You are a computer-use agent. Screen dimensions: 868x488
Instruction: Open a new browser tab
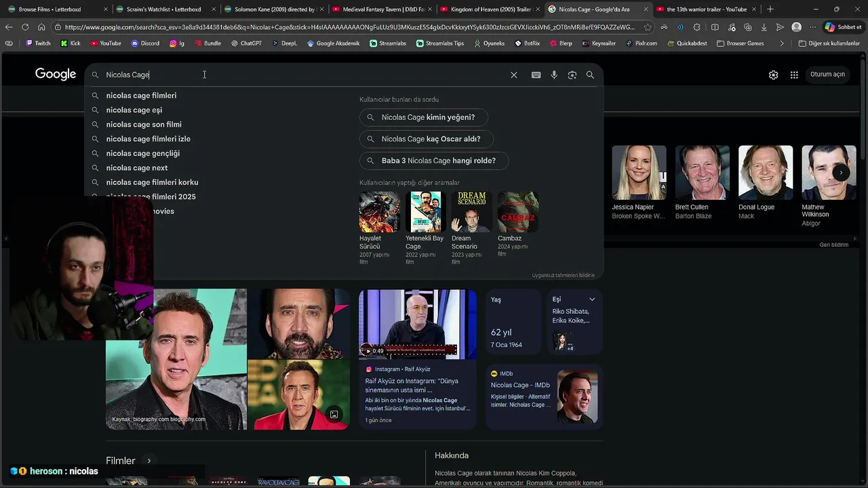[770, 9]
